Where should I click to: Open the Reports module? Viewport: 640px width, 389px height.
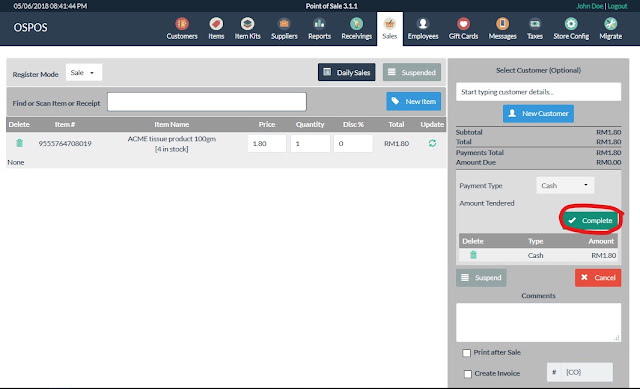[x=319, y=29]
